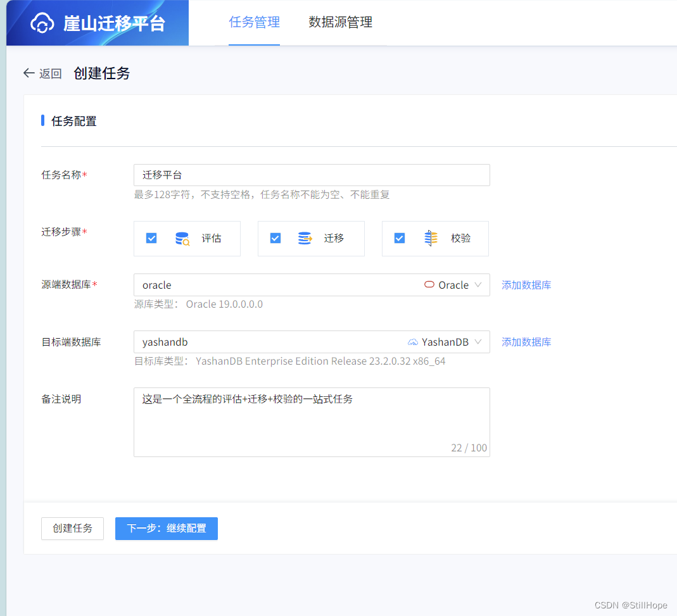Screen dimensions: 677x616
Task: Click the 迁移 database arrow icon
Action: coord(305,238)
